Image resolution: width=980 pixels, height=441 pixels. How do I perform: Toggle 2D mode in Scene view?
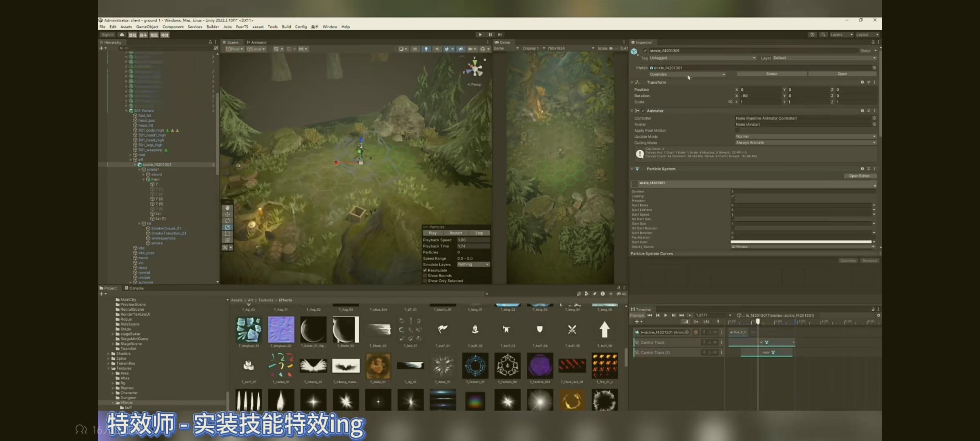tap(415, 49)
